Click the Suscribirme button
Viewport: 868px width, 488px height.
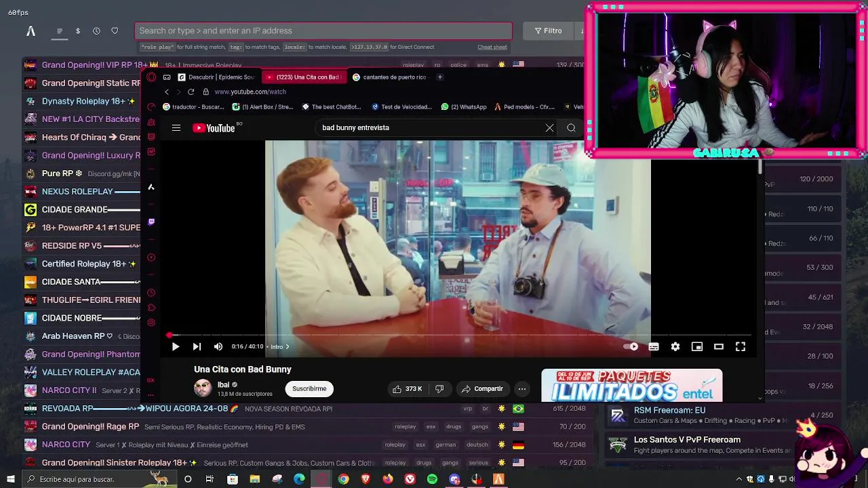click(x=309, y=388)
